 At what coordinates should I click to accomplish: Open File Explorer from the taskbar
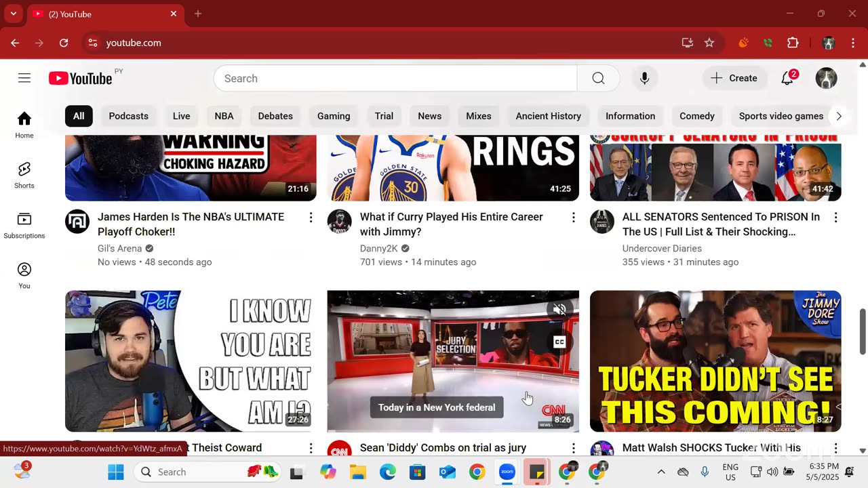[x=357, y=472]
